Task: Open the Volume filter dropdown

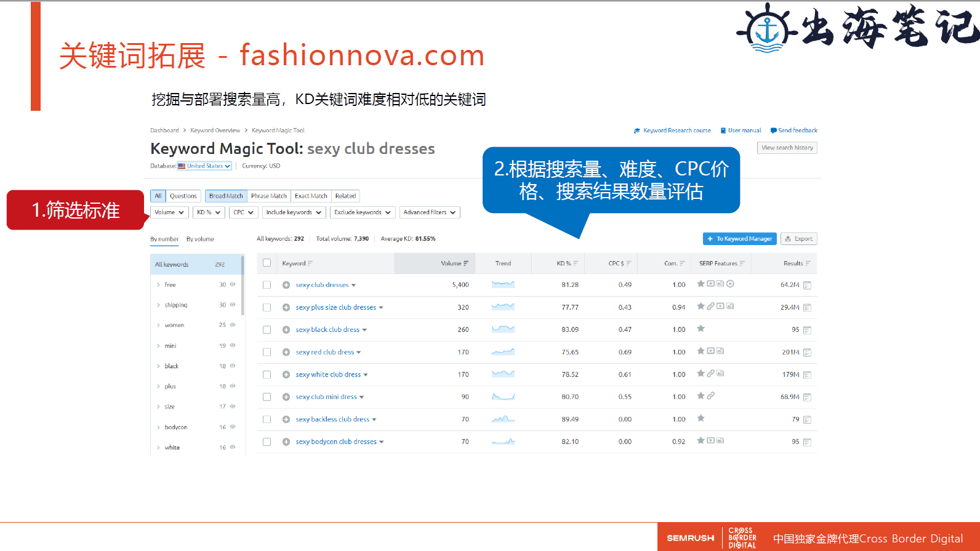Action: click(169, 212)
